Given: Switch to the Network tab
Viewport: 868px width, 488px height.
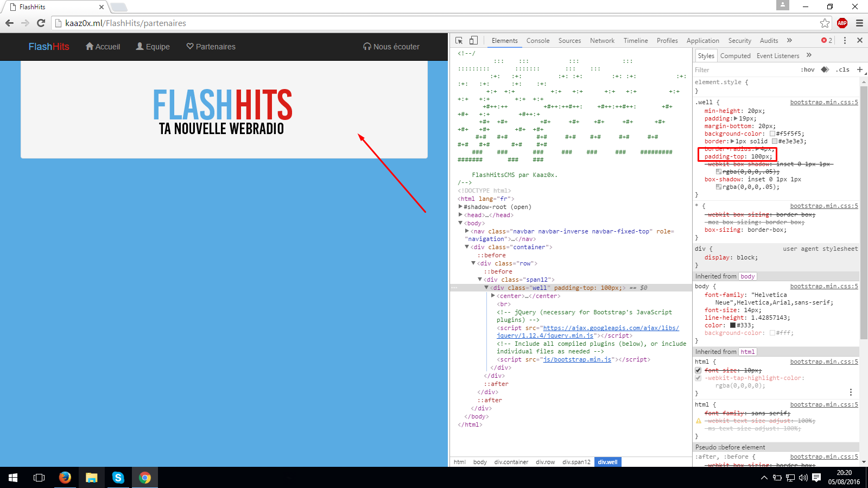Looking at the screenshot, I should tap(602, 41).
